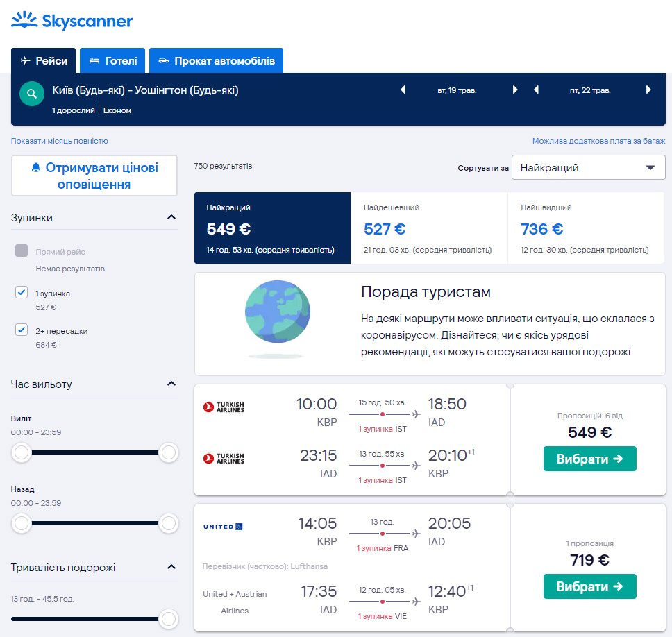Click the 1 зупинка IST label on 10:00 flight
The height and width of the screenshot is (637, 672).
tap(383, 429)
